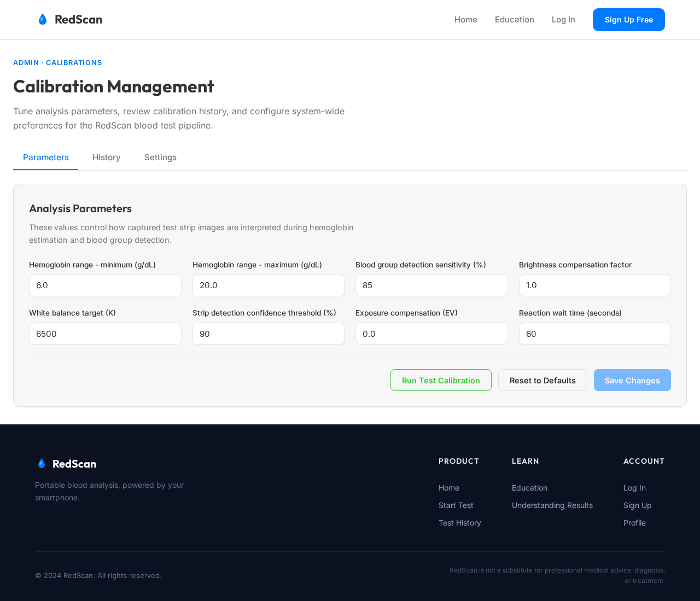Open Test History footer link
This screenshot has width=700, height=601.
coord(460,523)
